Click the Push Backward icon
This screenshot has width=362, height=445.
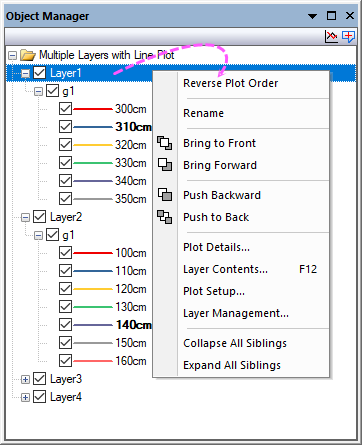(165, 195)
